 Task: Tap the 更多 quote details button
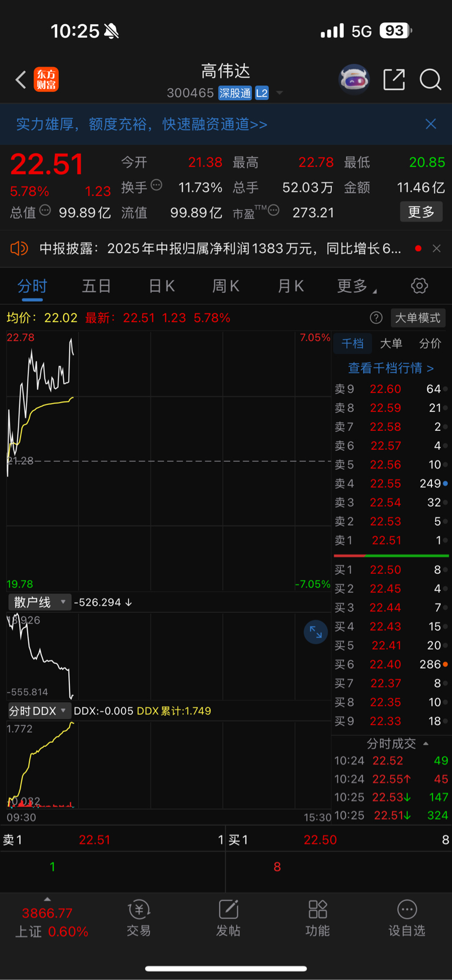pos(421,212)
